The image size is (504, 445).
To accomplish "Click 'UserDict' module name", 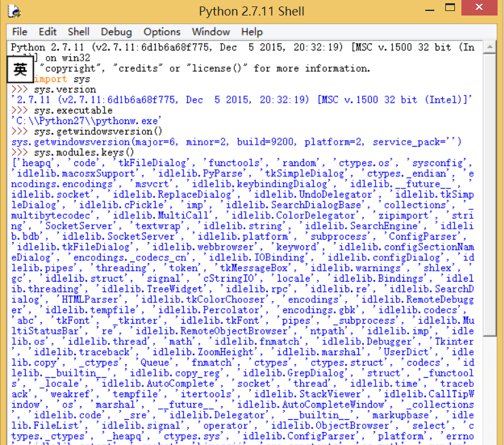I will point(406,352).
